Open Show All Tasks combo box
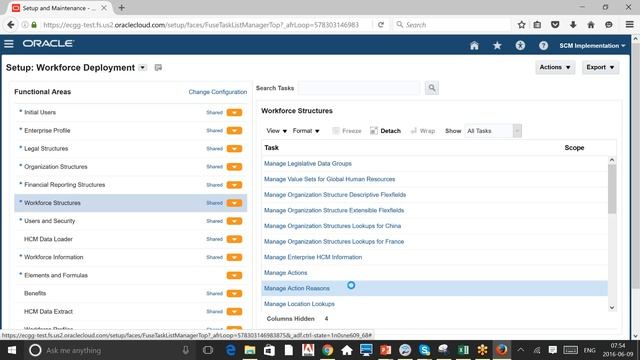The width and height of the screenshot is (640, 360). [x=493, y=131]
